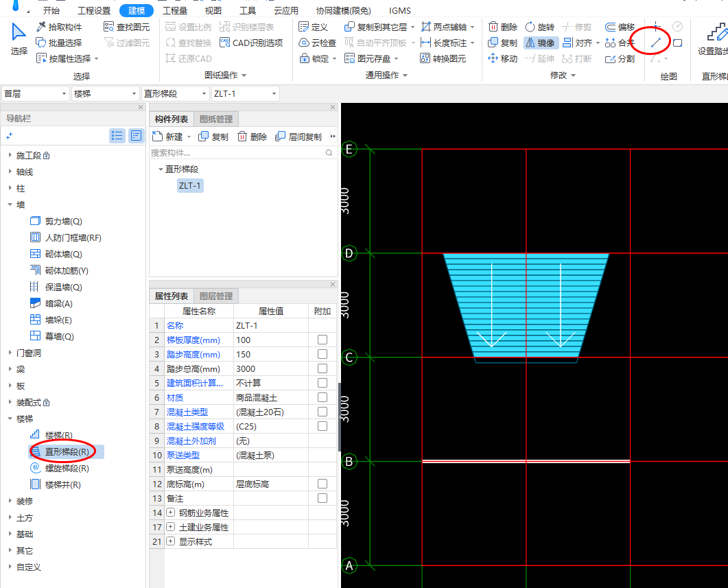
Task: Click 复制 in component list toolbar
Action: (x=213, y=137)
